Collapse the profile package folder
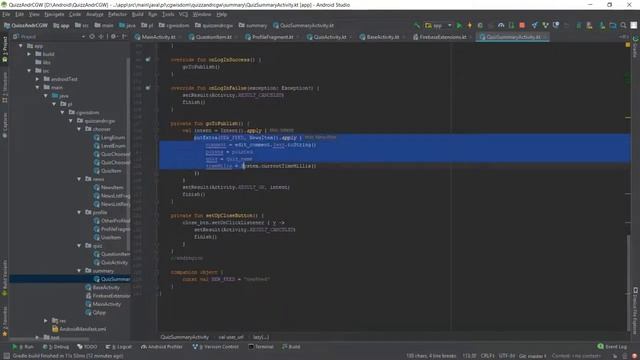The height and width of the screenshot is (360, 640). pyautogui.click(x=79, y=212)
